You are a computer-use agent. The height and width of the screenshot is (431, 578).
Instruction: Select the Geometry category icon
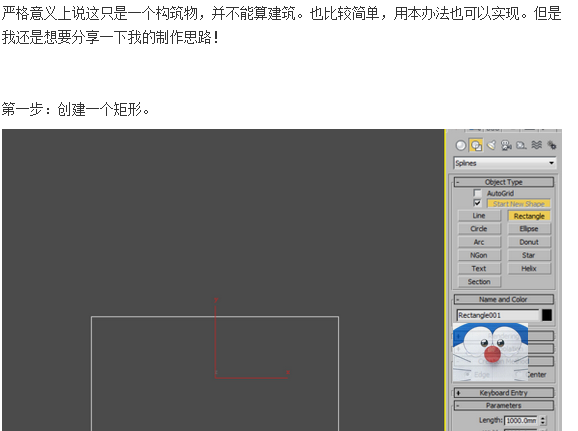[460, 145]
